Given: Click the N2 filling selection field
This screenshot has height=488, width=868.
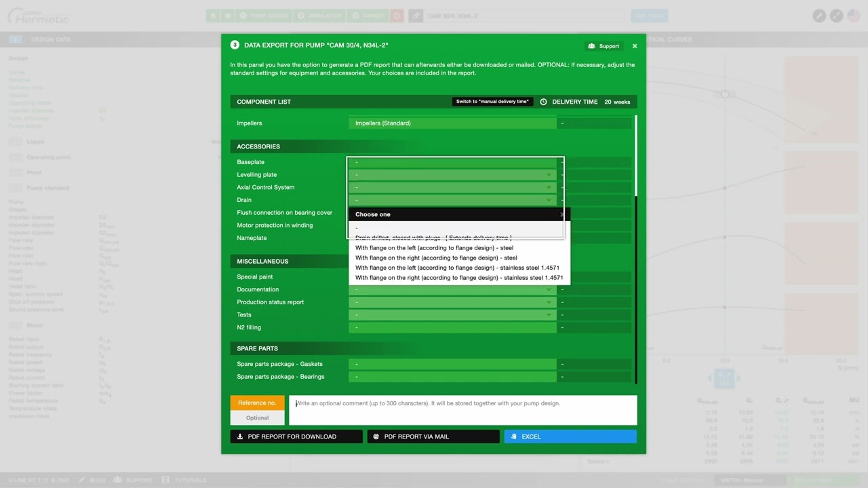Looking at the screenshot, I should point(452,327).
